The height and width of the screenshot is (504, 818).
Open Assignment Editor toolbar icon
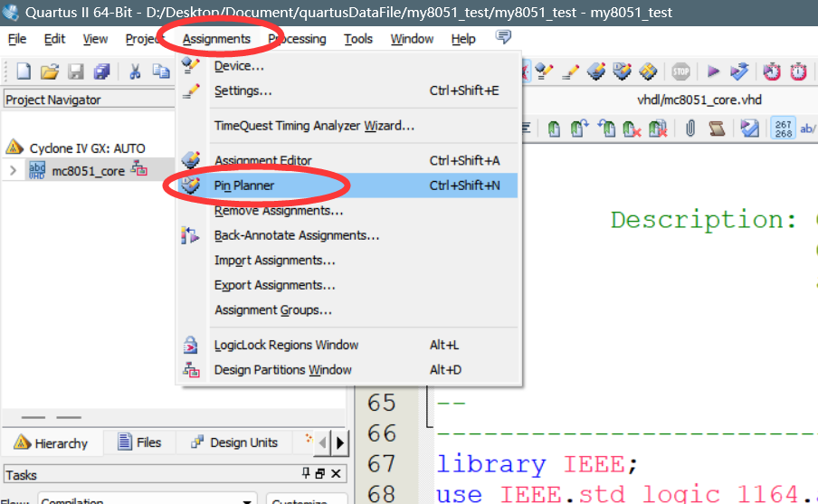596,71
